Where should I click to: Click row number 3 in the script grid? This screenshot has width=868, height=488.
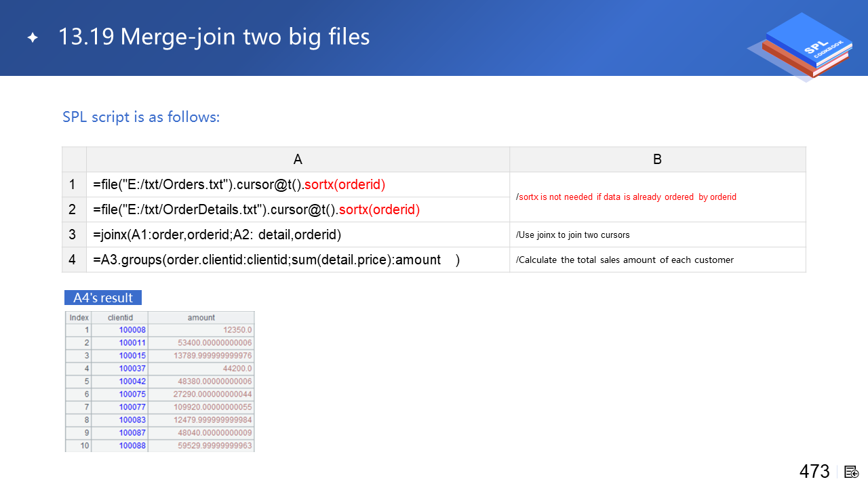[x=73, y=235]
